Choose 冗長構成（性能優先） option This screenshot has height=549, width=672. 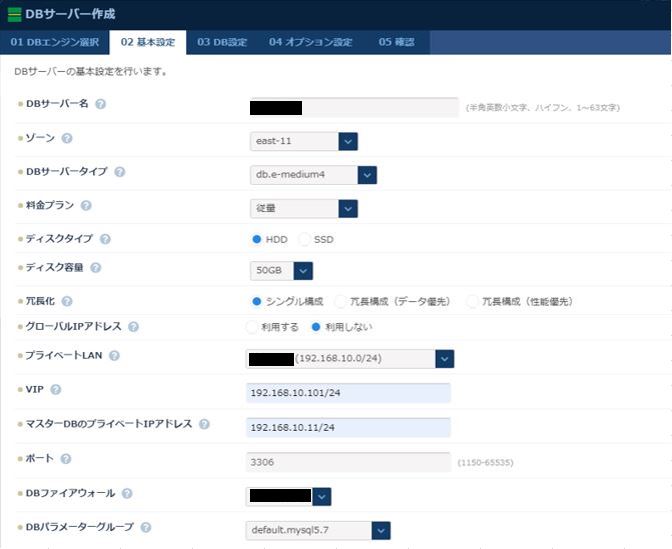[472, 301]
